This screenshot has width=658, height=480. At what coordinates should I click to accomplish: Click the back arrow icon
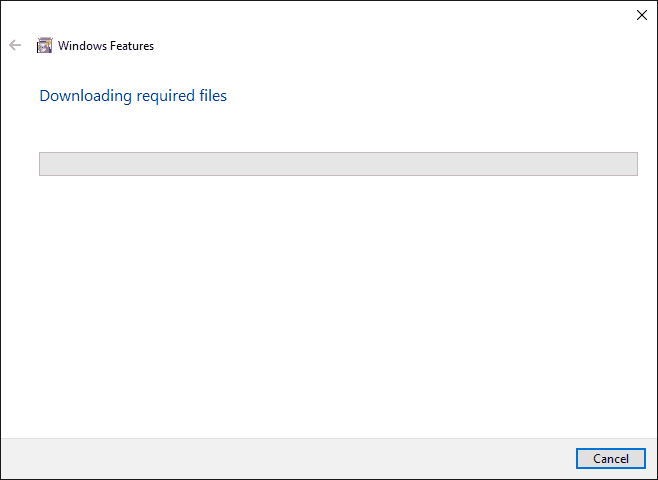coord(15,45)
